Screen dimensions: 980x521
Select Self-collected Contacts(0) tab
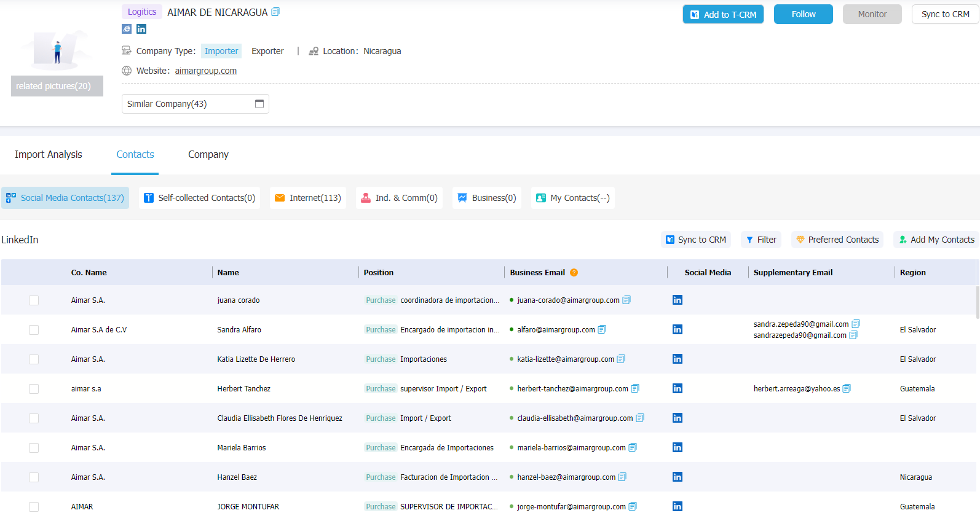199,198
